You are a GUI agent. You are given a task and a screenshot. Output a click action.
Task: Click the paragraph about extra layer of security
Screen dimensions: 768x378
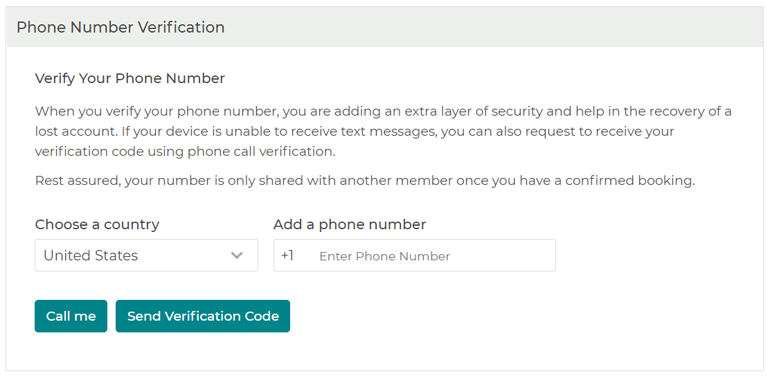coord(383,132)
